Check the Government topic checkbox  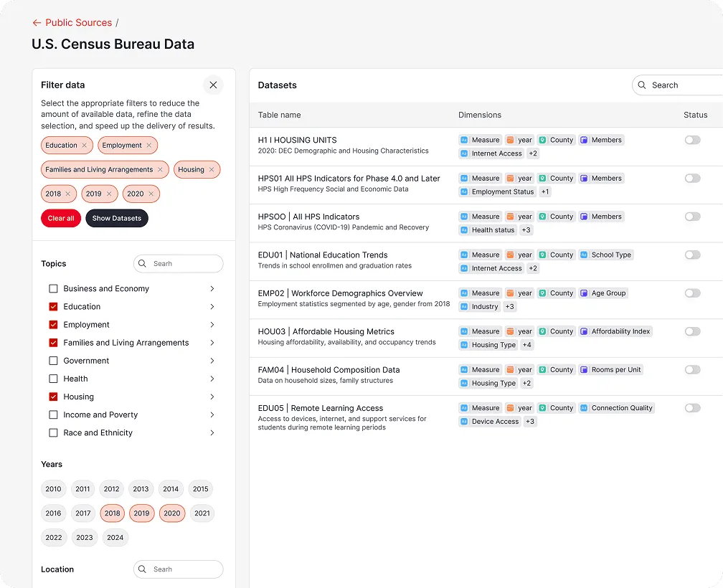(54, 361)
